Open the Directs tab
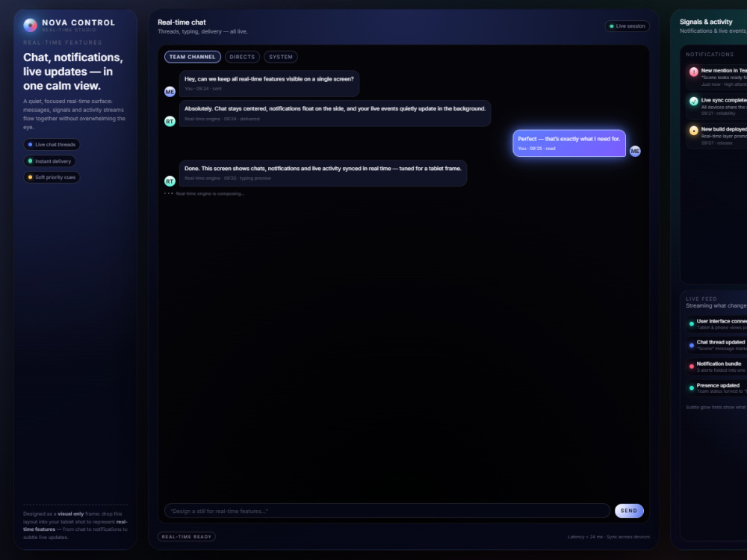Image resolution: width=747 pixels, height=560 pixels. pyautogui.click(x=242, y=57)
